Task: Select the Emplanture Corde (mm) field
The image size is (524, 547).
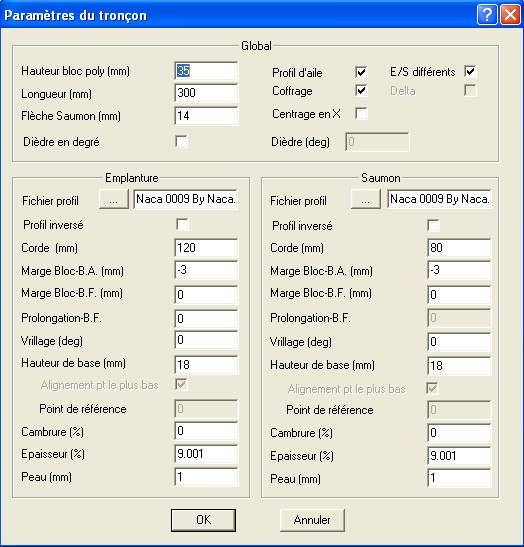Action: click(206, 248)
